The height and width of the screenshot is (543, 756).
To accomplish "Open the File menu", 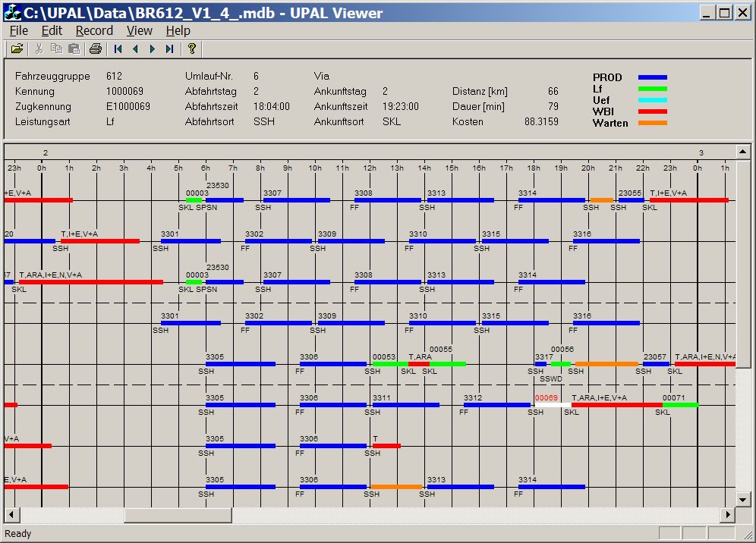I will 19,30.
